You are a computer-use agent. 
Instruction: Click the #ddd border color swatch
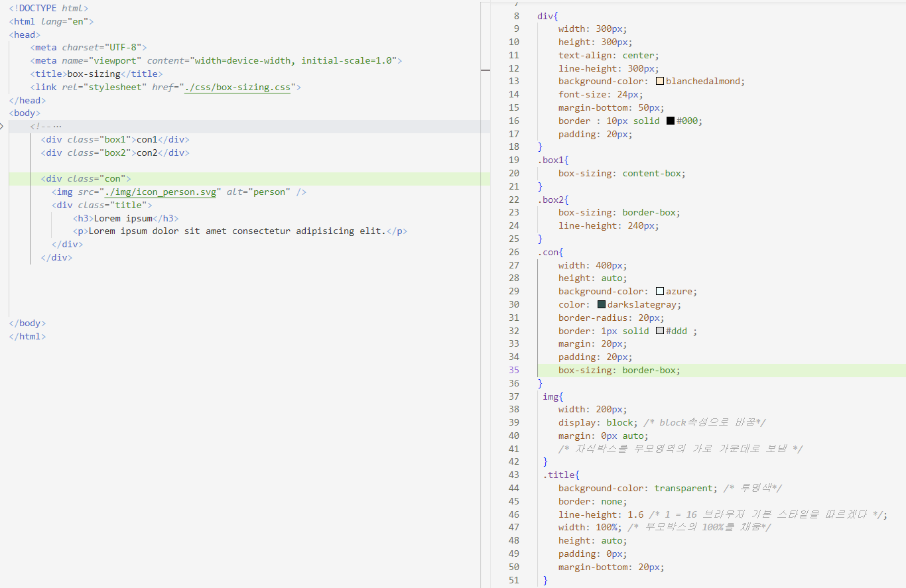pos(660,331)
